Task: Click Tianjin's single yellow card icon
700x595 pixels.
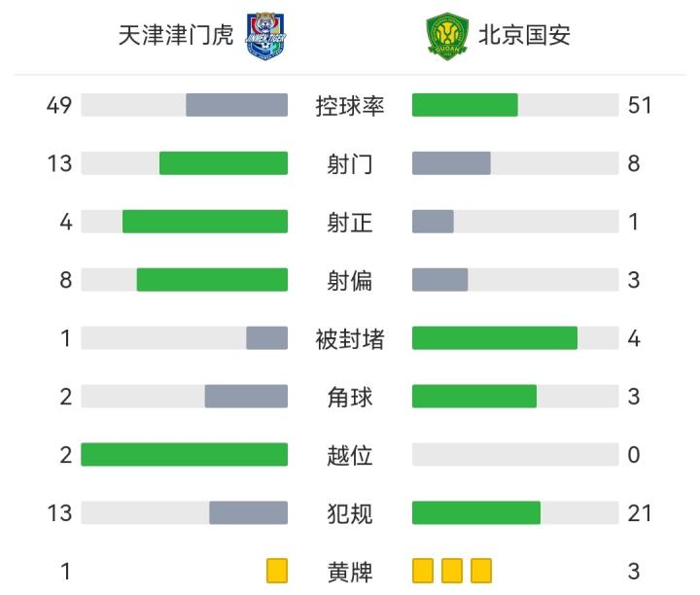Action: point(277,571)
